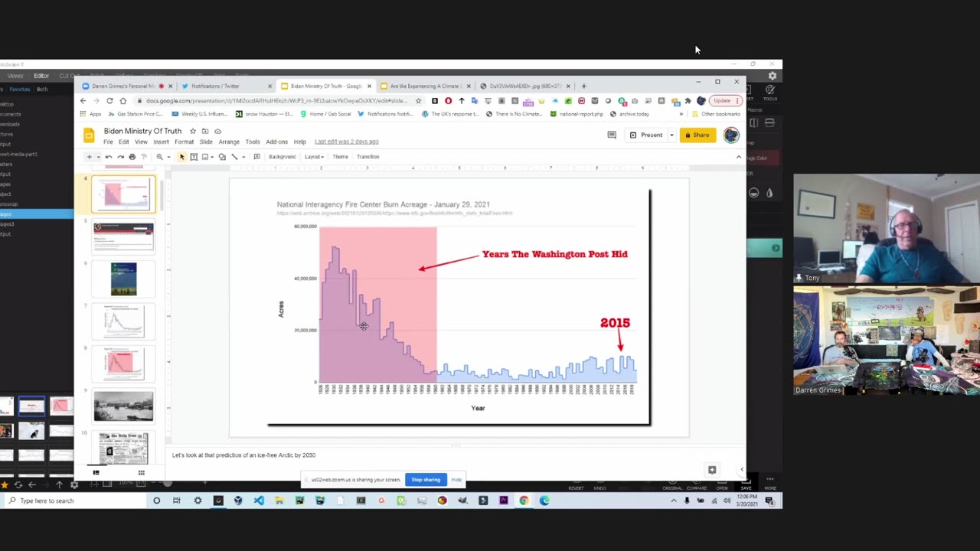Click the add comment toolbar icon

pyautogui.click(x=256, y=157)
